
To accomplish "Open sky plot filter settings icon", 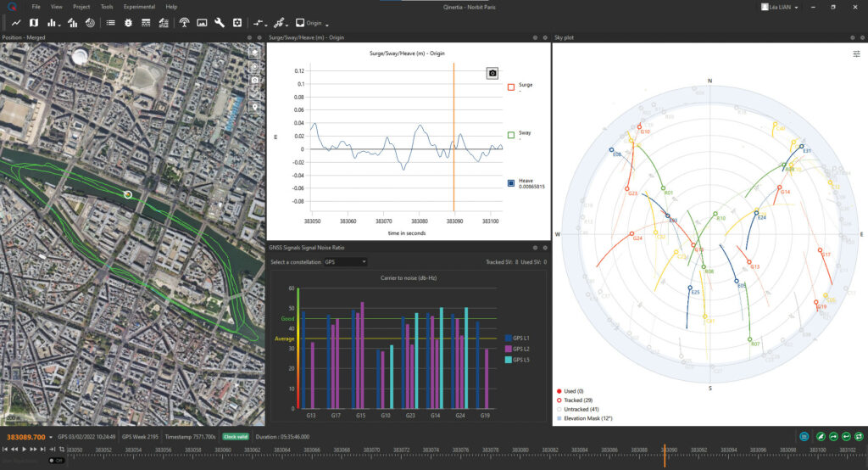I will [x=856, y=53].
